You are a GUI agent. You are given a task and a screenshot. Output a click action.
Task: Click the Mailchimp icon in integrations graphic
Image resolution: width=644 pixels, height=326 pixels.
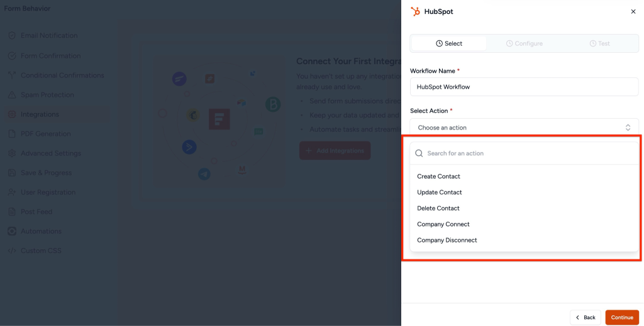(x=193, y=115)
